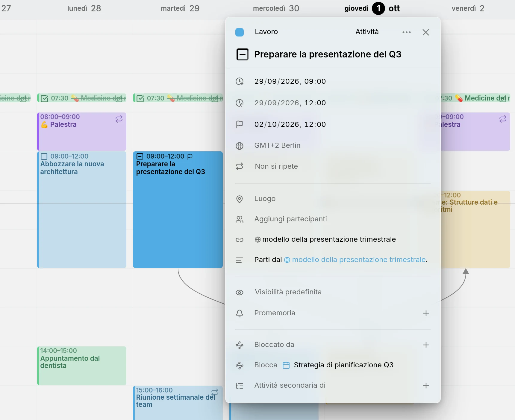Image resolution: width=515 pixels, height=420 pixels.
Task: Open the Appuntamento dal dentista event
Action: (82, 366)
